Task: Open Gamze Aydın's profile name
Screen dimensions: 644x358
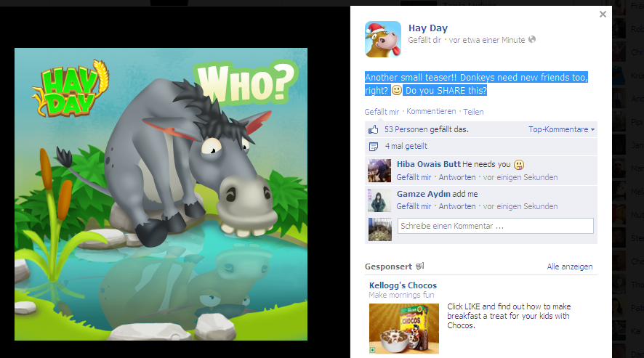Action: 424,194
